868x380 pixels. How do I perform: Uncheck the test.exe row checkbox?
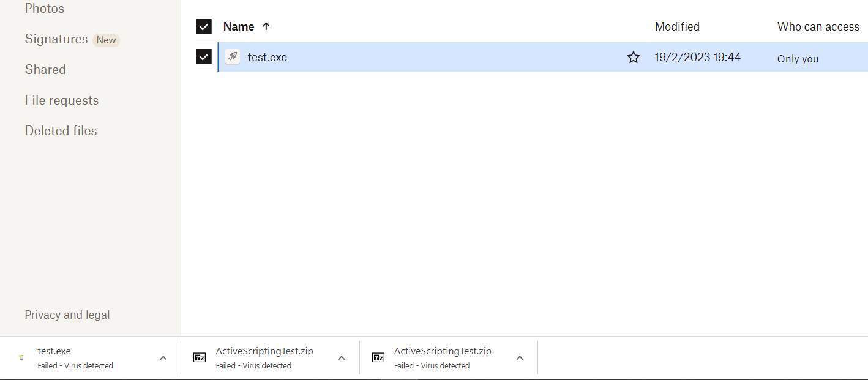coord(204,57)
